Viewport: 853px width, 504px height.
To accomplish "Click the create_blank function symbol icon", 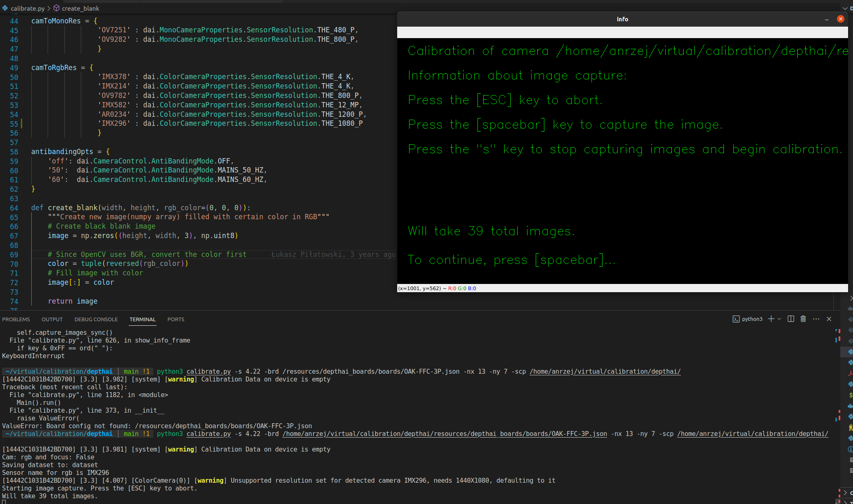I will tap(57, 8).
